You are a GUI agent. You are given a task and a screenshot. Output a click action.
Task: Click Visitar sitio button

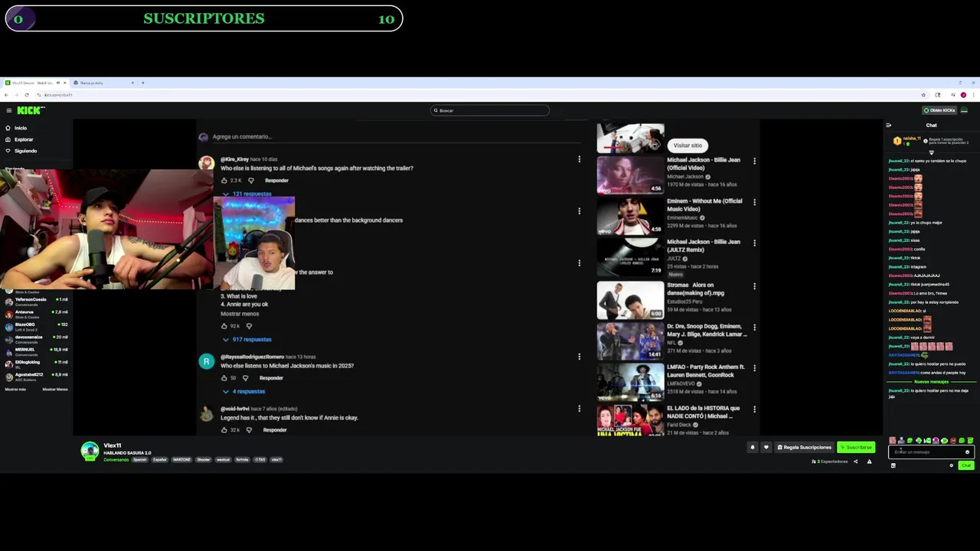point(688,145)
